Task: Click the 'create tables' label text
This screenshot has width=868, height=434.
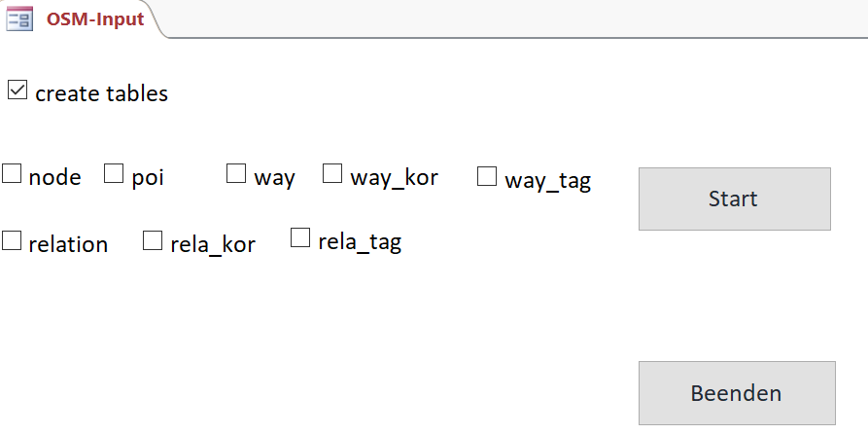Action: point(101,93)
